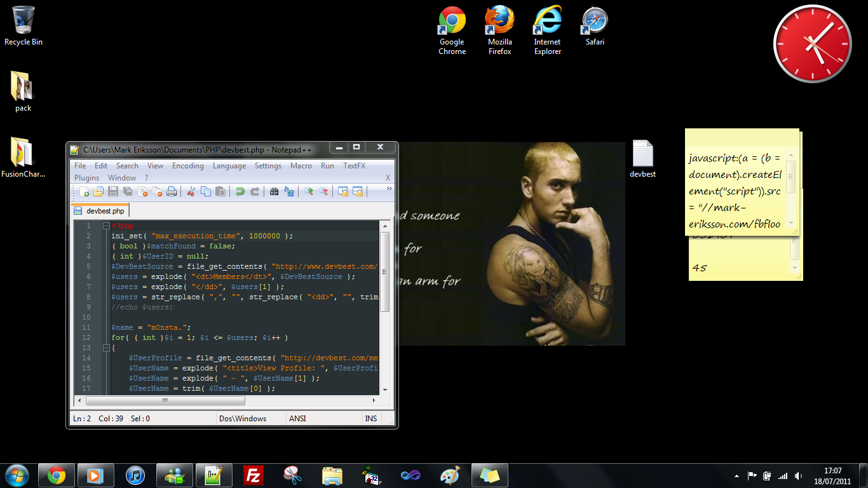Select the pack folder on desktop
Screen dimensions: 868x488
point(24,91)
